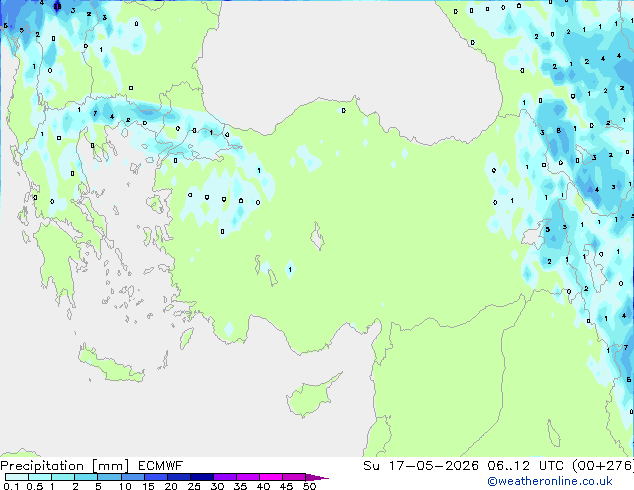Viewport: 634px width, 490px height.
Task: Click the 'ECMWF' model label
Action: (161, 466)
